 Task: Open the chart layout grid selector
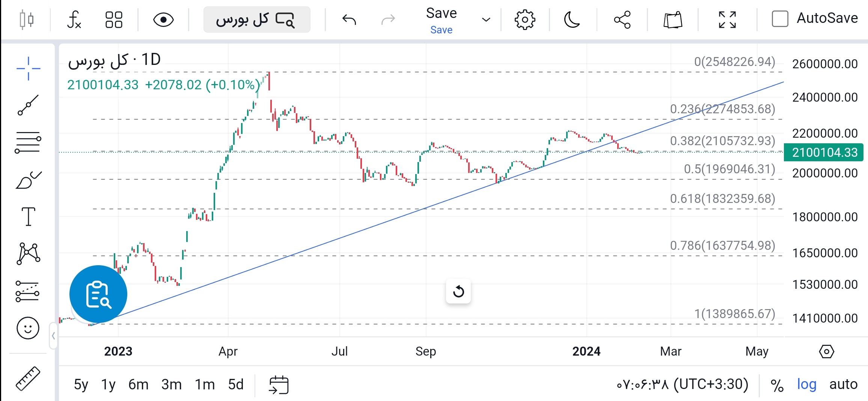[x=114, y=20]
